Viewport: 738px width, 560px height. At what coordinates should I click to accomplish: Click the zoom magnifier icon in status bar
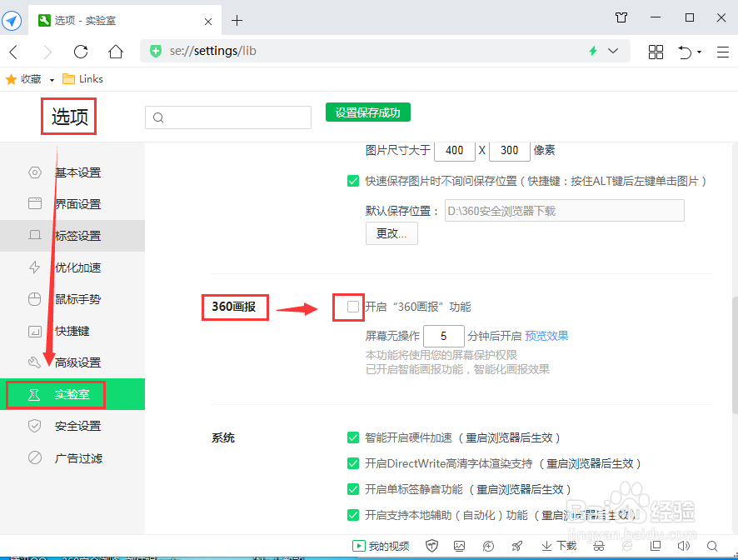712,546
